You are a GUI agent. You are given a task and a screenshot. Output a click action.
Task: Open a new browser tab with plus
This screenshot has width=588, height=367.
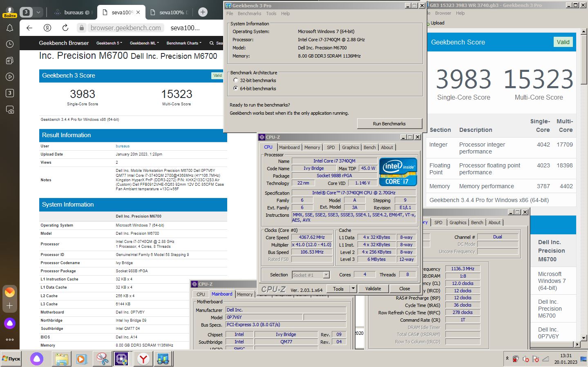click(x=203, y=12)
